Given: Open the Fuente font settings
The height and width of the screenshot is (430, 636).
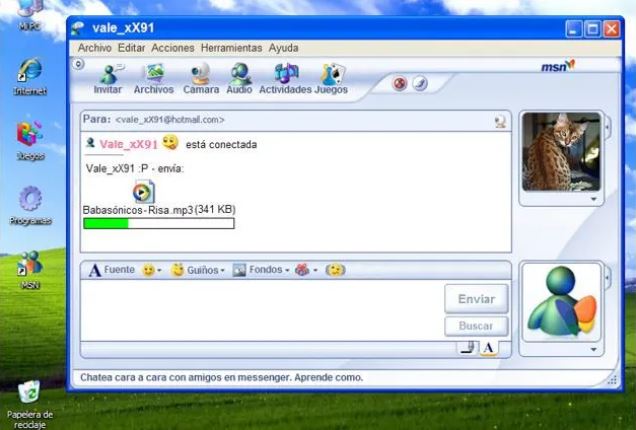Looking at the screenshot, I should (112, 270).
